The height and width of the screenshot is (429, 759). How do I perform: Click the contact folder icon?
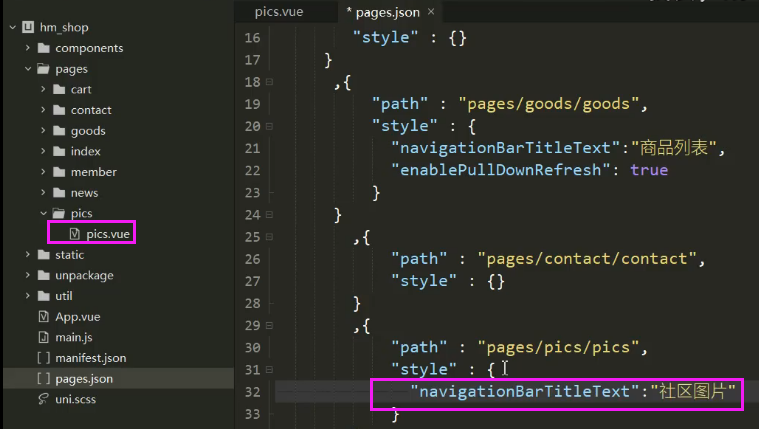(59, 110)
